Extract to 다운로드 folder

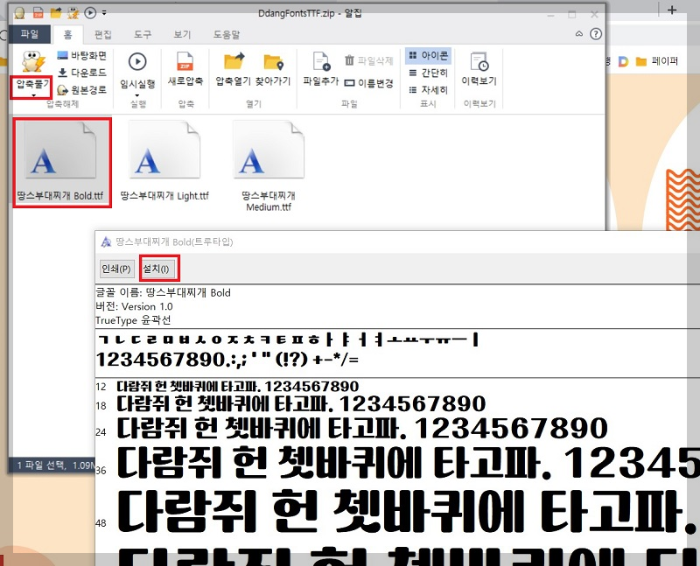[x=82, y=72]
